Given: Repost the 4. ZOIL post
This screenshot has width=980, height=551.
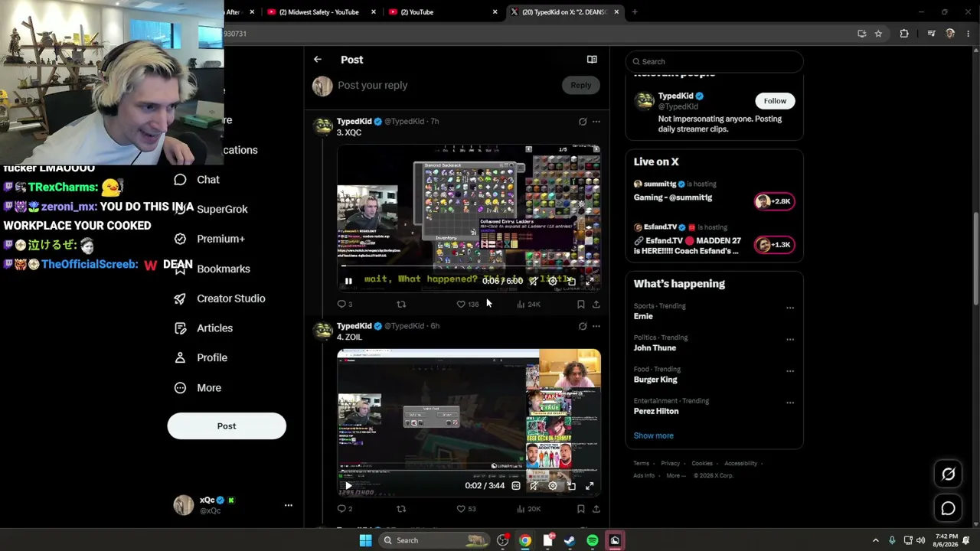Looking at the screenshot, I should (401, 508).
